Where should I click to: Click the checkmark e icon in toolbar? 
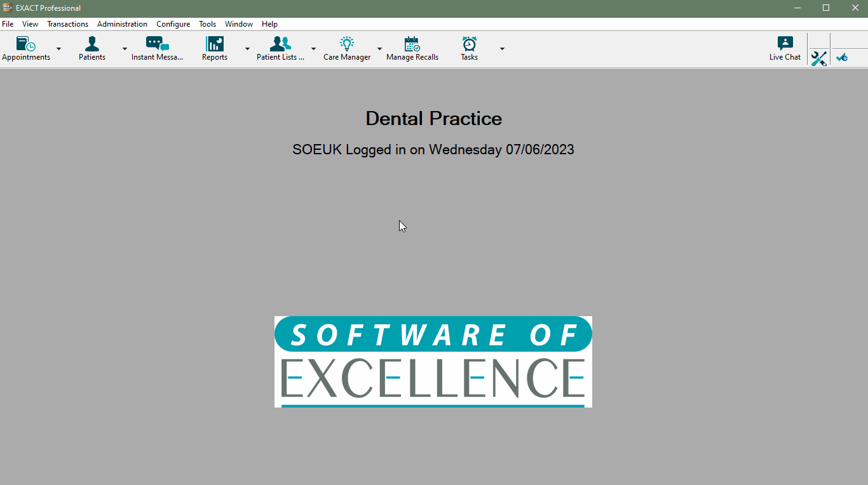(x=842, y=57)
